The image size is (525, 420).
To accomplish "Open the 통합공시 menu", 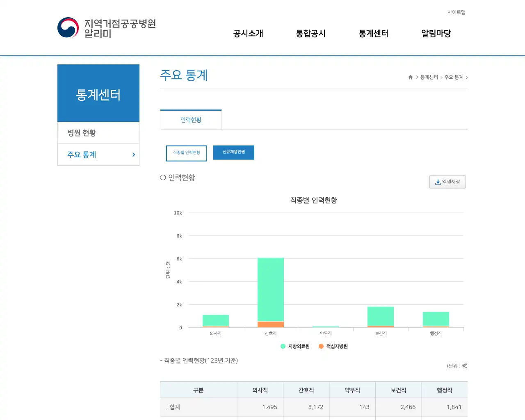I will (311, 34).
